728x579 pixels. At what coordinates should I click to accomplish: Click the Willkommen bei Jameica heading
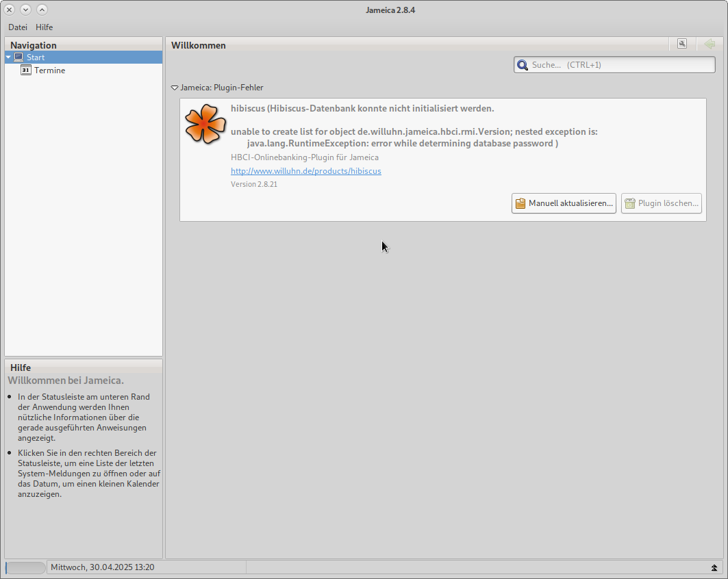click(x=66, y=381)
